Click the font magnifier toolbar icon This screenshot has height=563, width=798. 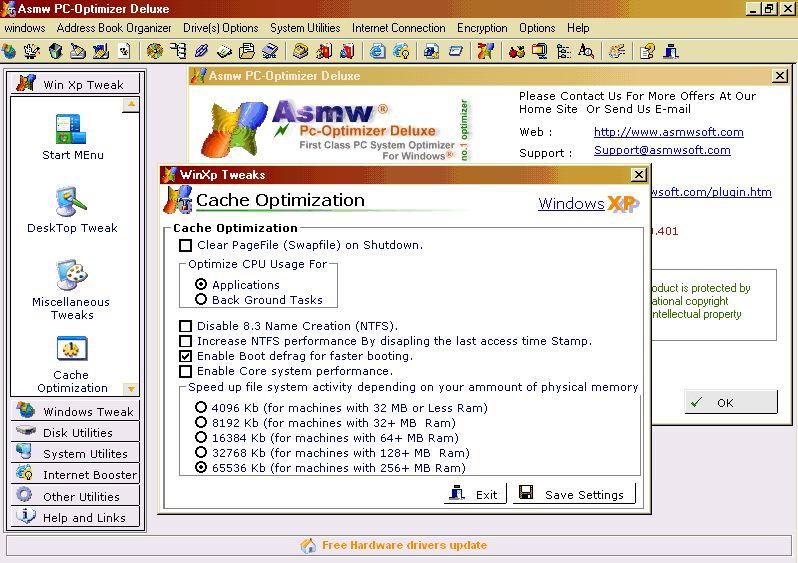[x=586, y=51]
